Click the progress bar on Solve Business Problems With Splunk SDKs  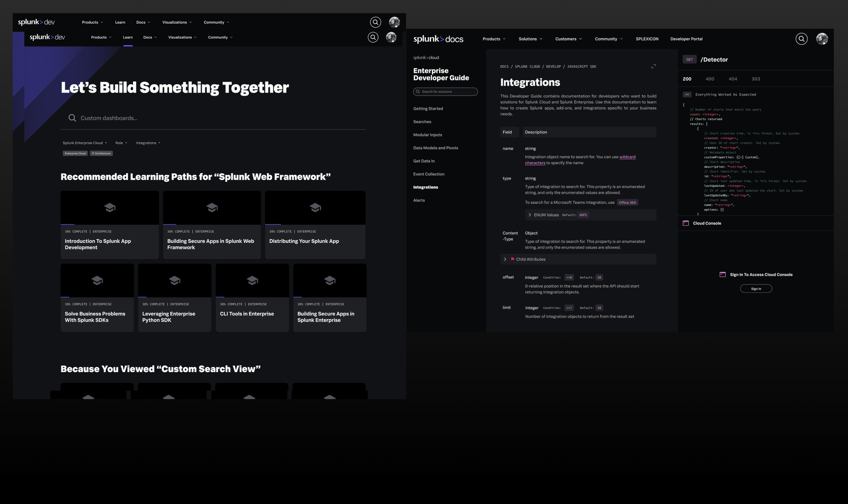point(65,297)
